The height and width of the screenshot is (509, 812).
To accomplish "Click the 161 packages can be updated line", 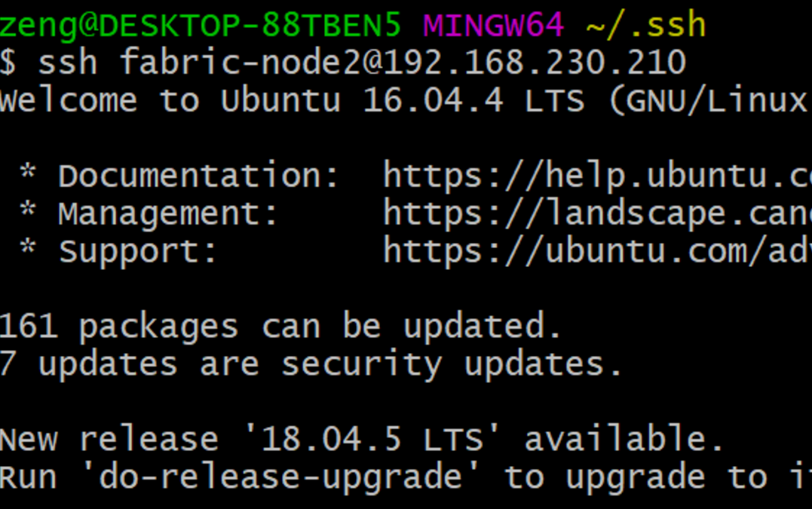I will [280, 327].
